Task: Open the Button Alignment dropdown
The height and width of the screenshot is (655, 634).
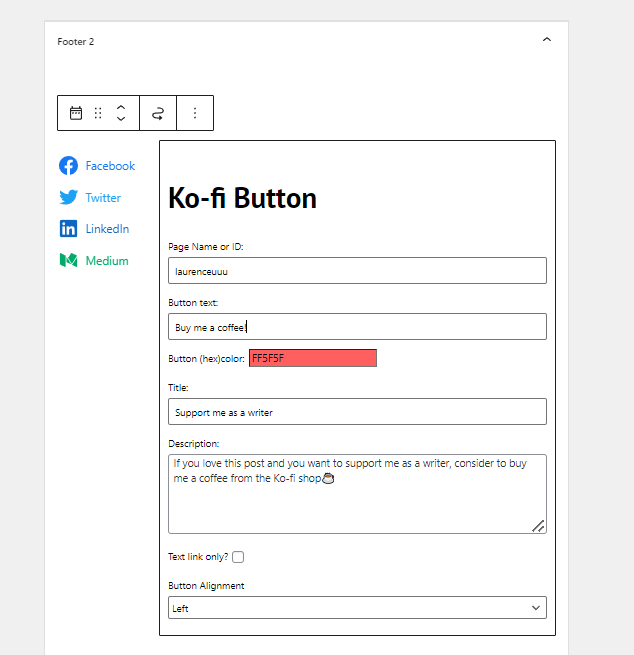Action: [357, 608]
